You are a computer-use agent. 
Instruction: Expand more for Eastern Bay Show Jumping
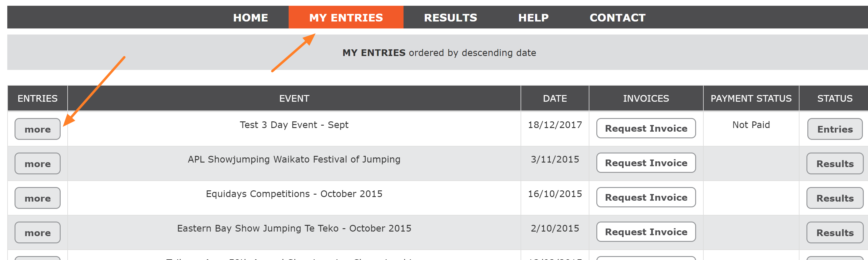coord(37,233)
